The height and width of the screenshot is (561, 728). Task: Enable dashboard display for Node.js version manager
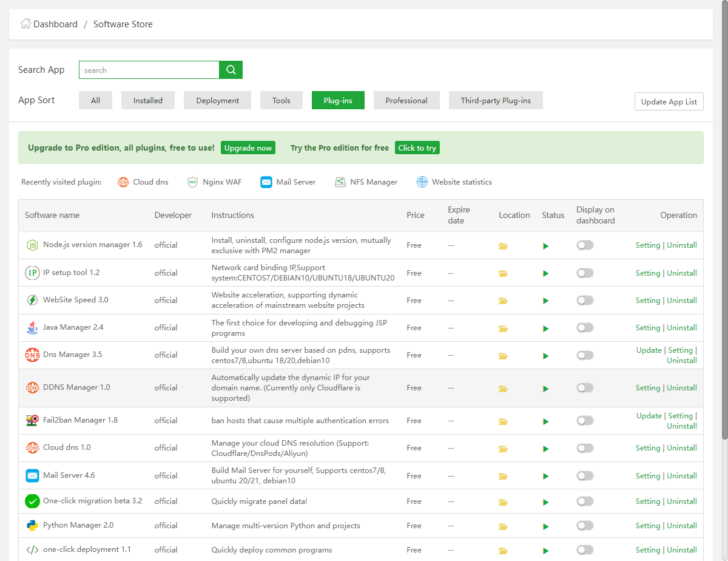[x=585, y=245]
